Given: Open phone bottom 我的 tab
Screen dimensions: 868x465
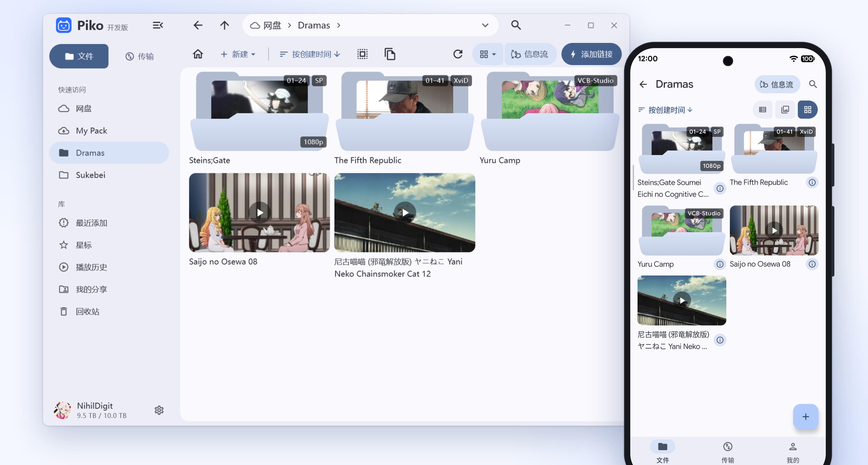Looking at the screenshot, I should (793, 452).
